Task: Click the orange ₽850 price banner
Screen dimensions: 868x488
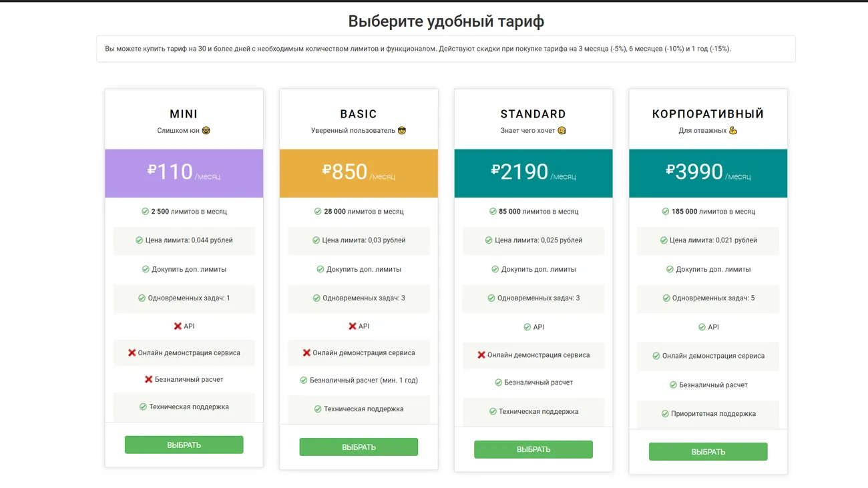Action: point(359,173)
